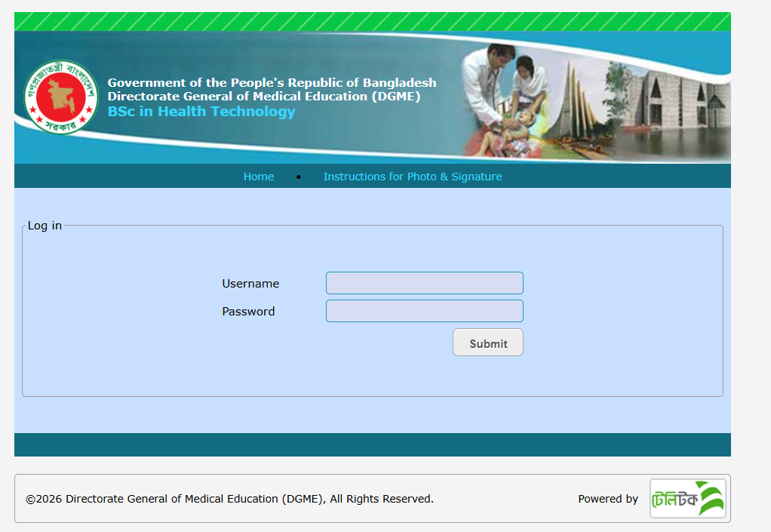Click the green striped bar at top

point(372,21)
